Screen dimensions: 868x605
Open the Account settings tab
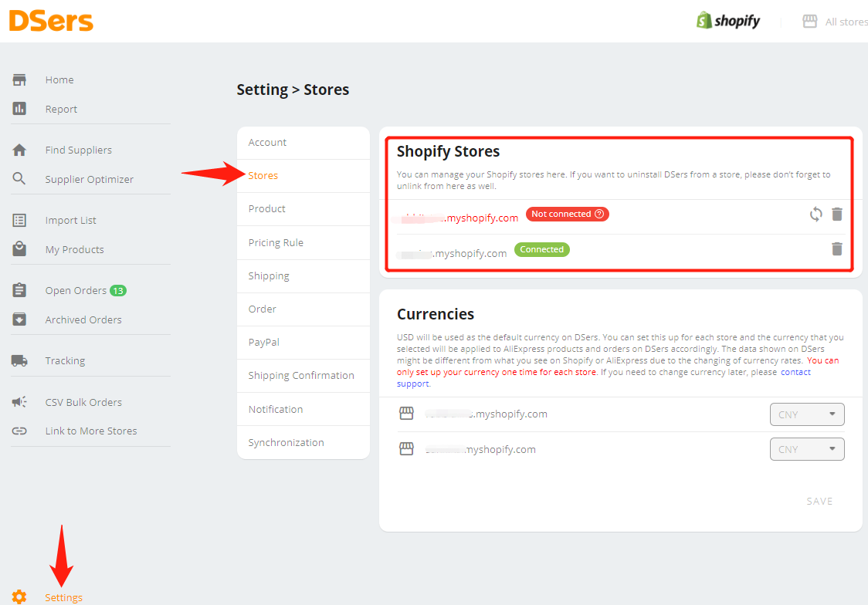[x=303, y=143]
